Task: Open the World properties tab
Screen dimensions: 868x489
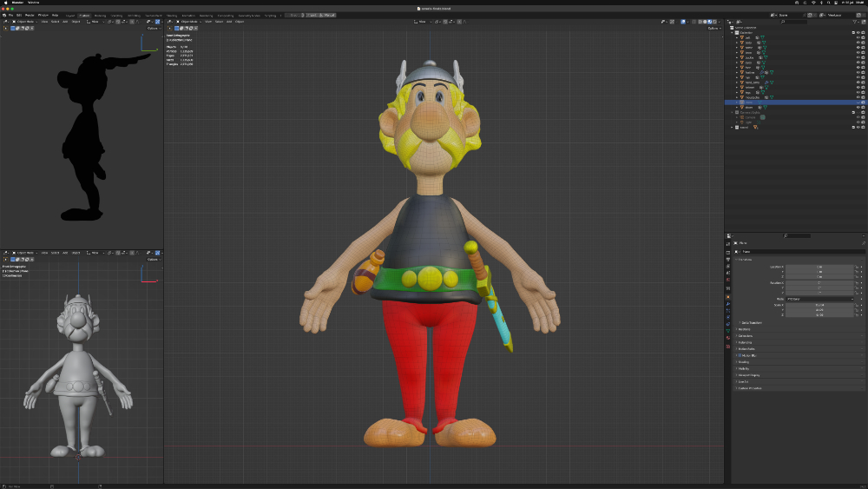Action: 728,280
